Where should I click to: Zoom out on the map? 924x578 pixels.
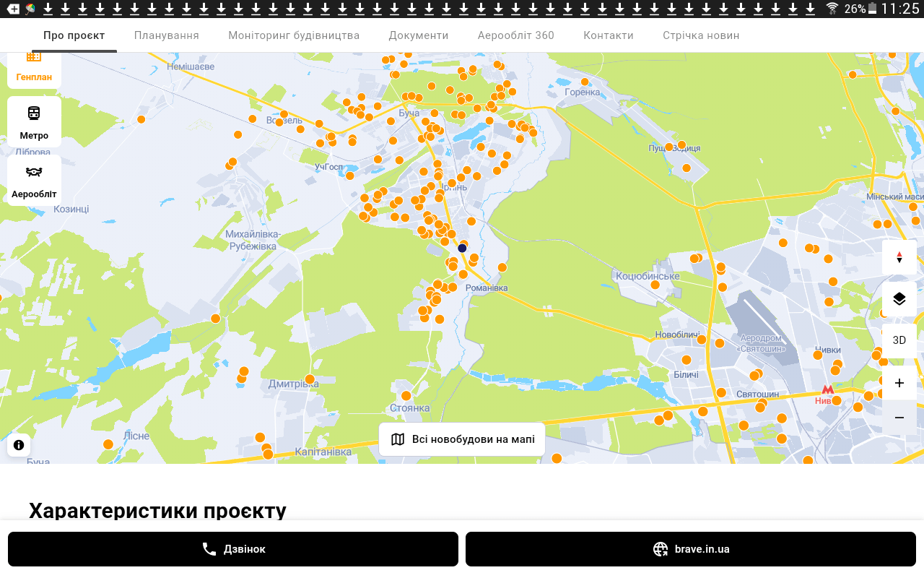899,418
